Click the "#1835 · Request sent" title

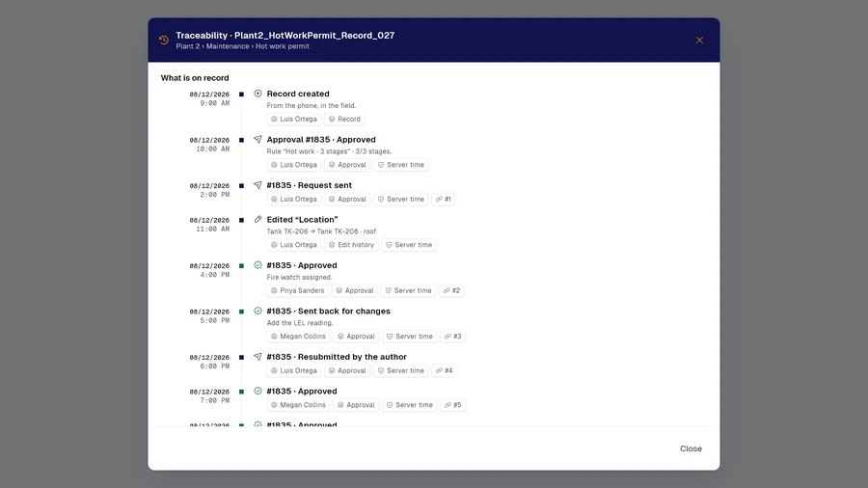309,185
